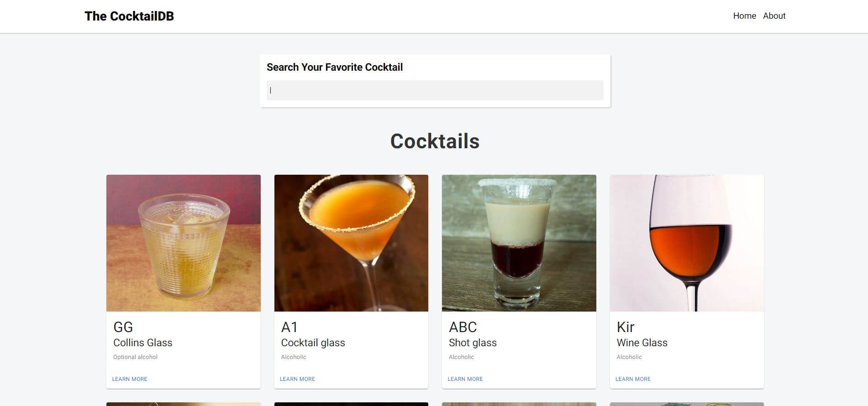Open the Home navigation link
The width and height of the screenshot is (868, 406).
(744, 16)
